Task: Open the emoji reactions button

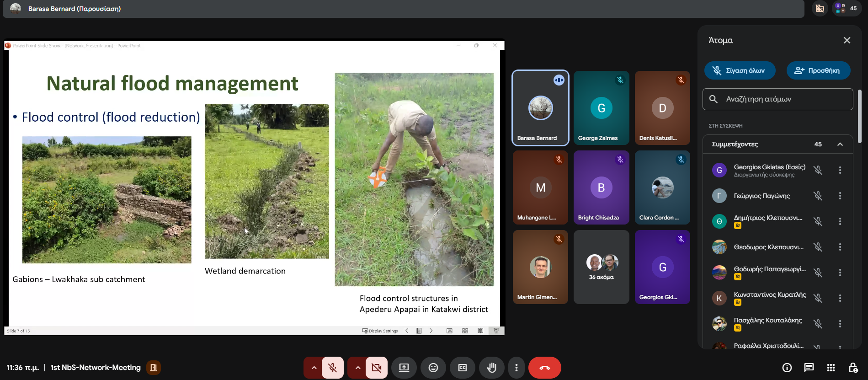Action: [x=433, y=368]
